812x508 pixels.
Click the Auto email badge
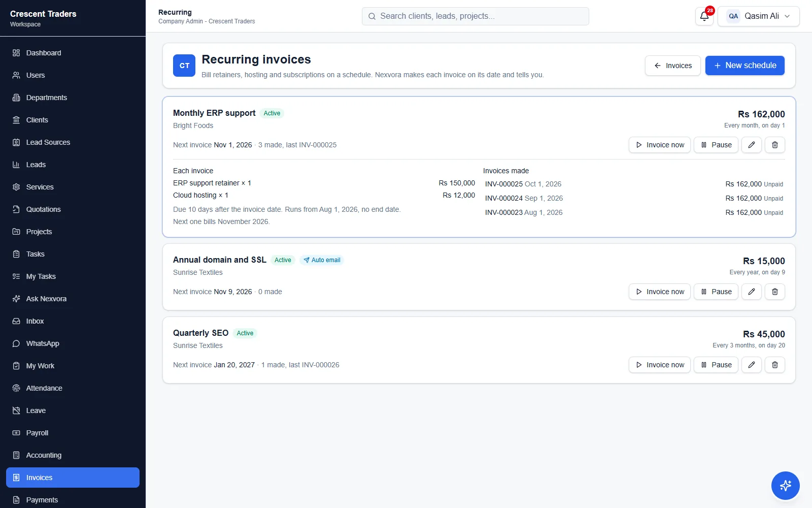[x=322, y=260]
